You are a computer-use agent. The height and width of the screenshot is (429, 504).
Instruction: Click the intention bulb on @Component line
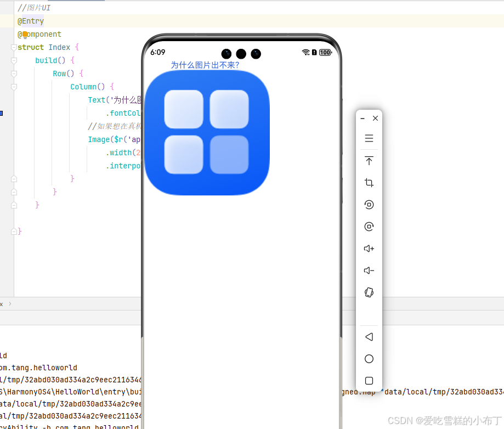point(25,35)
